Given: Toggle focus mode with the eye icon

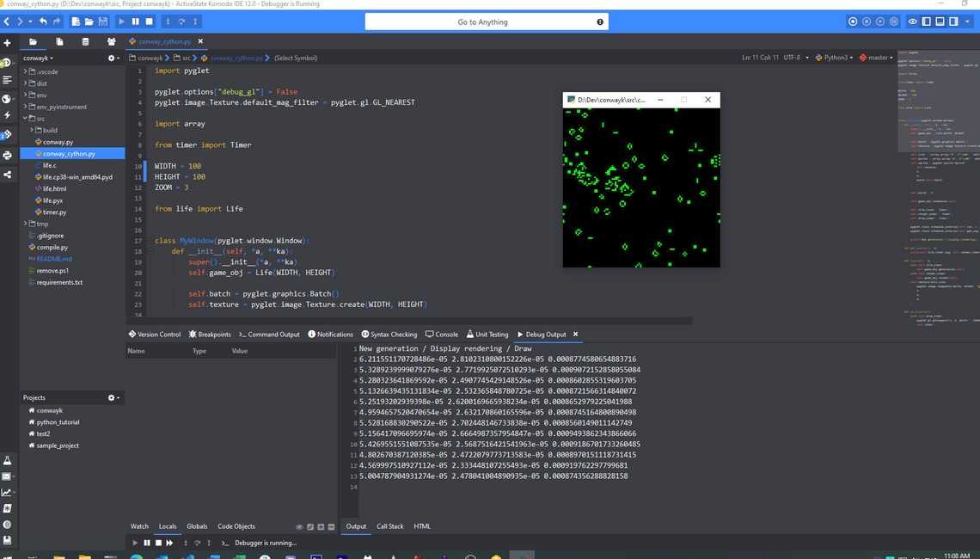Looking at the screenshot, I should (913, 21).
